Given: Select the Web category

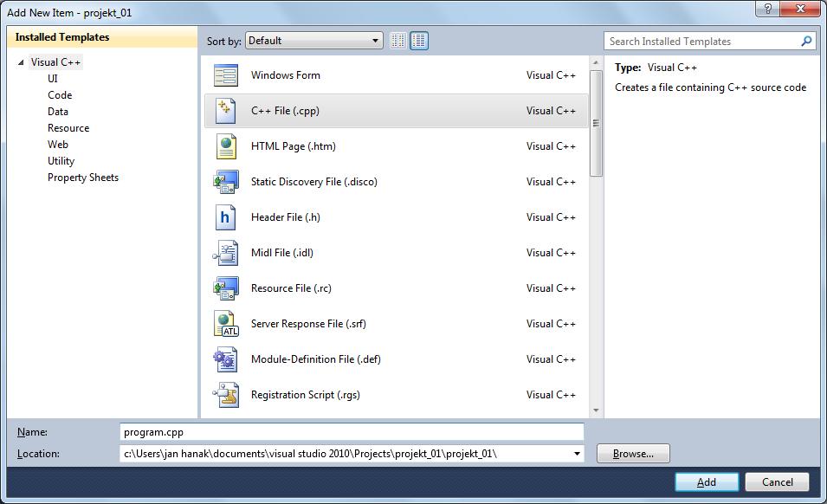Looking at the screenshot, I should (x=57, y=144).
